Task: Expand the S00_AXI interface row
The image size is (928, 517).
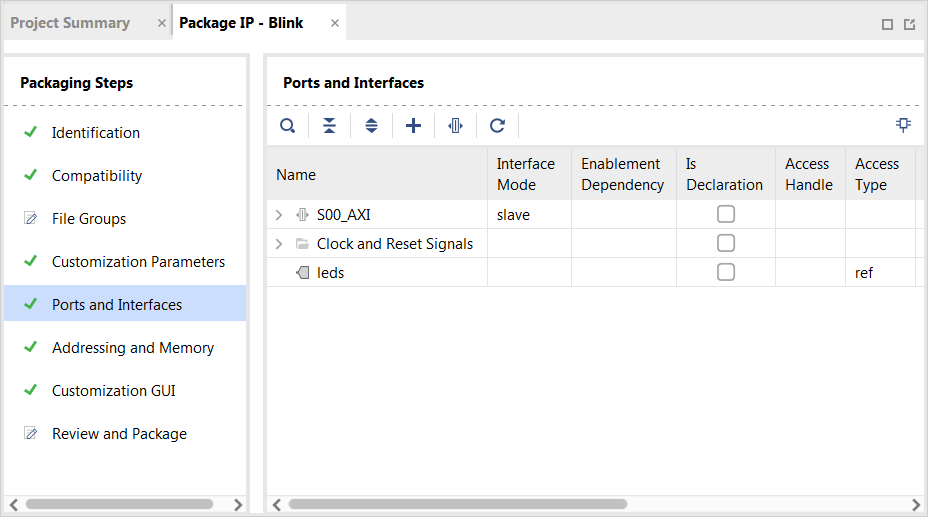Action: point(279,215)
